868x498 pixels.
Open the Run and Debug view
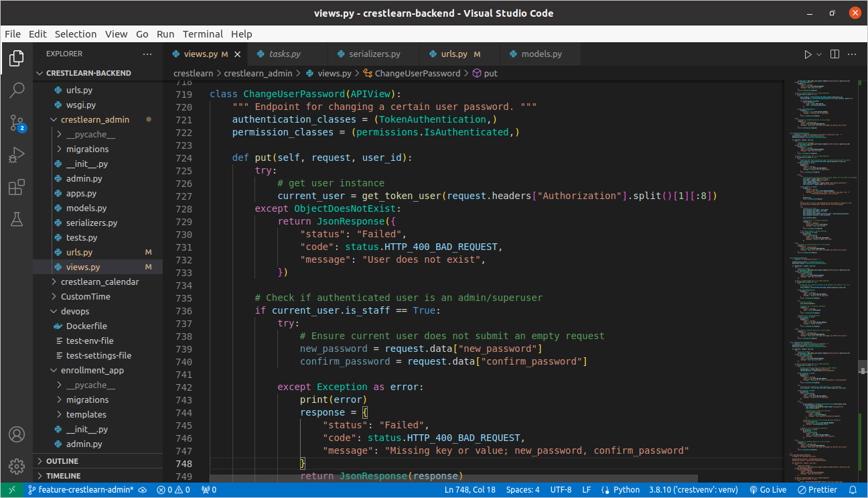(17, 155)
